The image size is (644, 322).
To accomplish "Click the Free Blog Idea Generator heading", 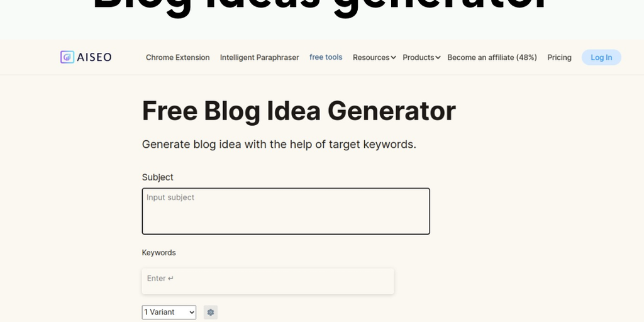I will (299, 111).
